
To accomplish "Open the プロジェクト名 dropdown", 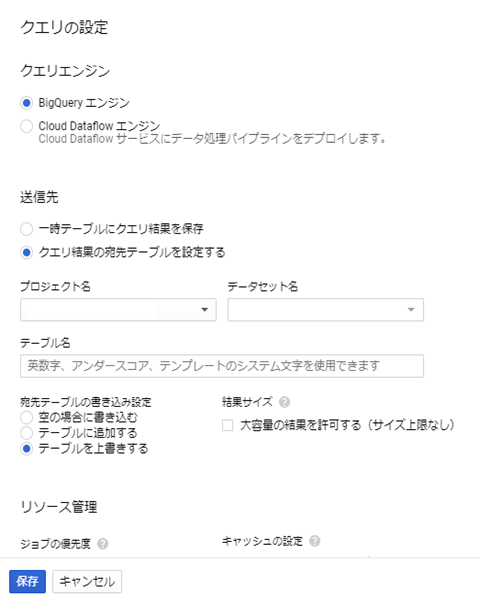I will pyautogui.click(x=118, y=310).
